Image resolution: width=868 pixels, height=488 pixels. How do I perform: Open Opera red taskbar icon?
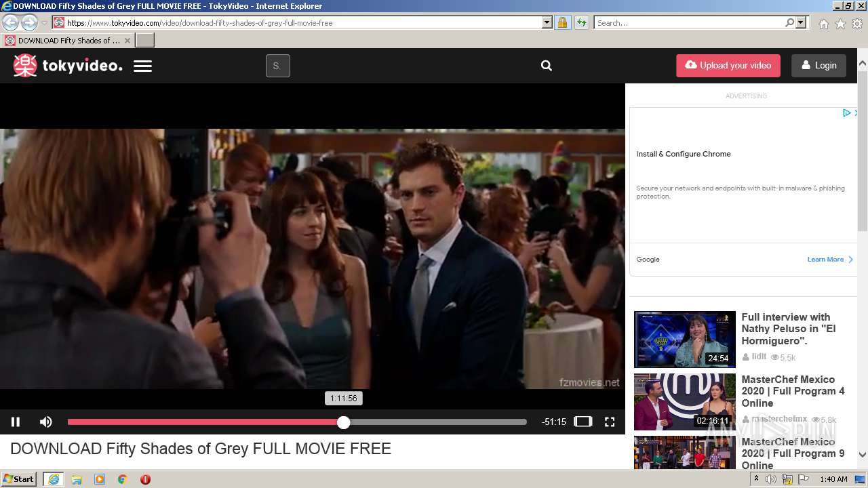coord(145,479)
